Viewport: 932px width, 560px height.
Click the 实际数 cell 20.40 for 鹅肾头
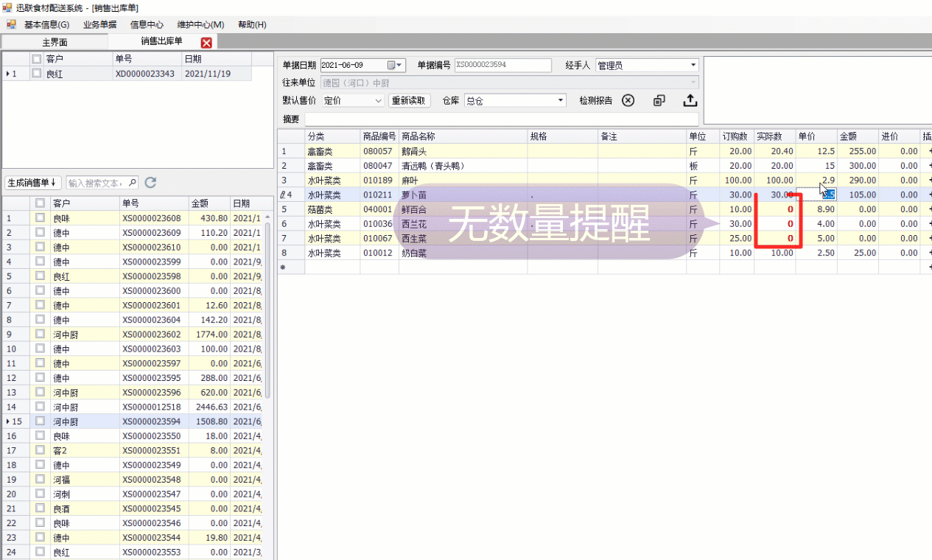(774, 151)
